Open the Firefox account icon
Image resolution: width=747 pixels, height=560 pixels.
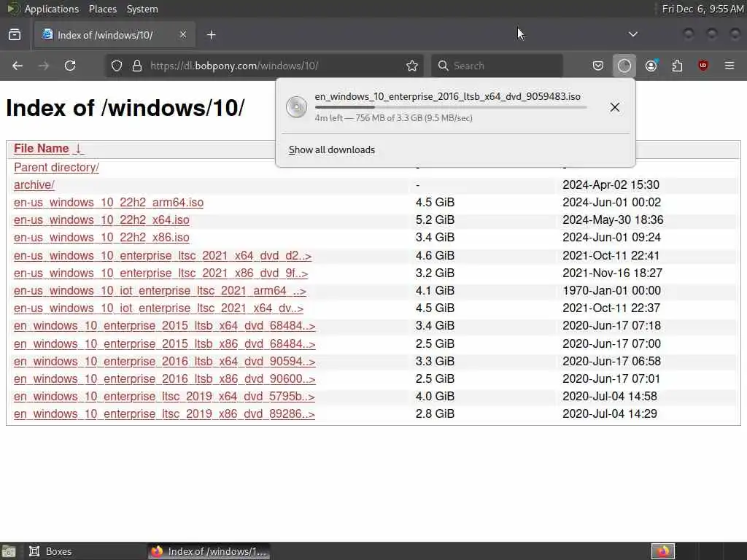point(651,66)
